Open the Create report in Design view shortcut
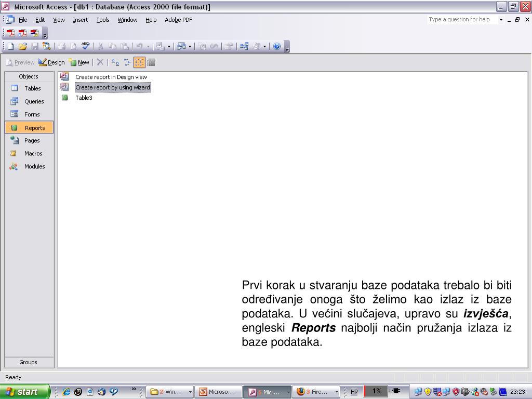532x399 pixels. (x=111, y=77)
